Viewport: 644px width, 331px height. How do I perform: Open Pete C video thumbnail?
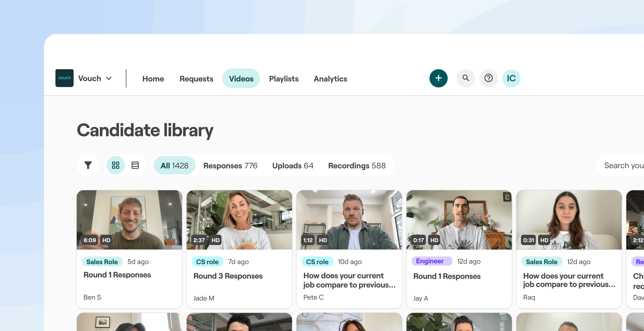tap(349, 220)
